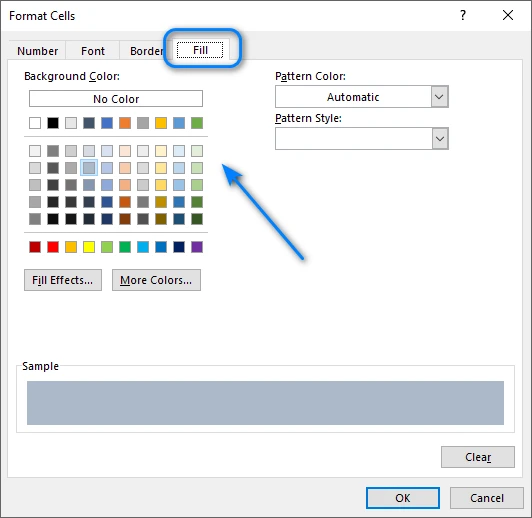Open the Pattern Color dropdown arrow
The height and width of the screenshot is (518, 532).
click(440, 97)
